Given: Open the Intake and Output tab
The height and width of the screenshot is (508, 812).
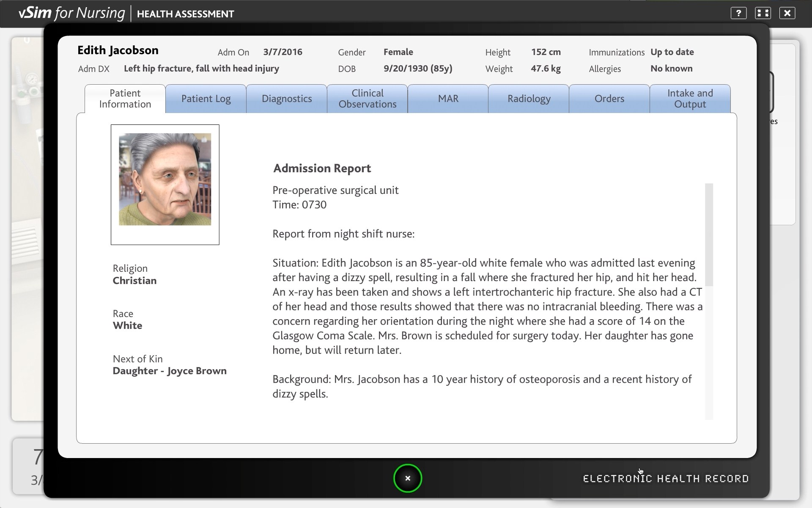Looking at the screenshot, I should (690, 99).
